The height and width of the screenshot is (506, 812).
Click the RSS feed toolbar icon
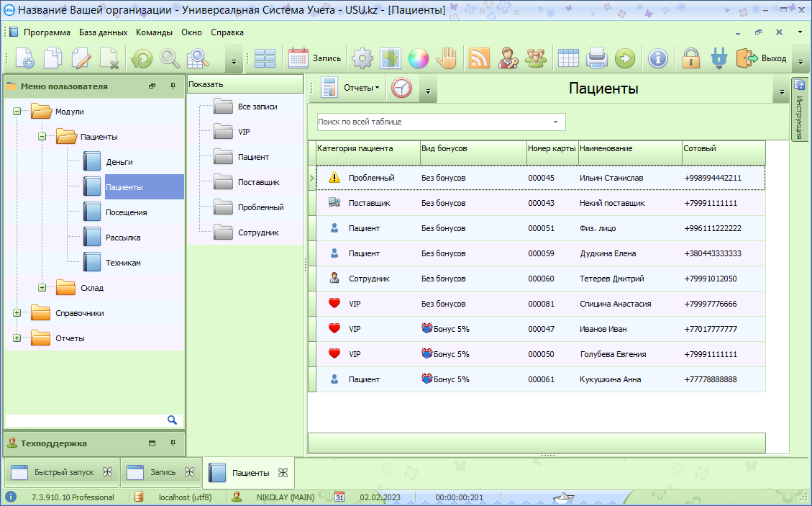pos(479,58)
